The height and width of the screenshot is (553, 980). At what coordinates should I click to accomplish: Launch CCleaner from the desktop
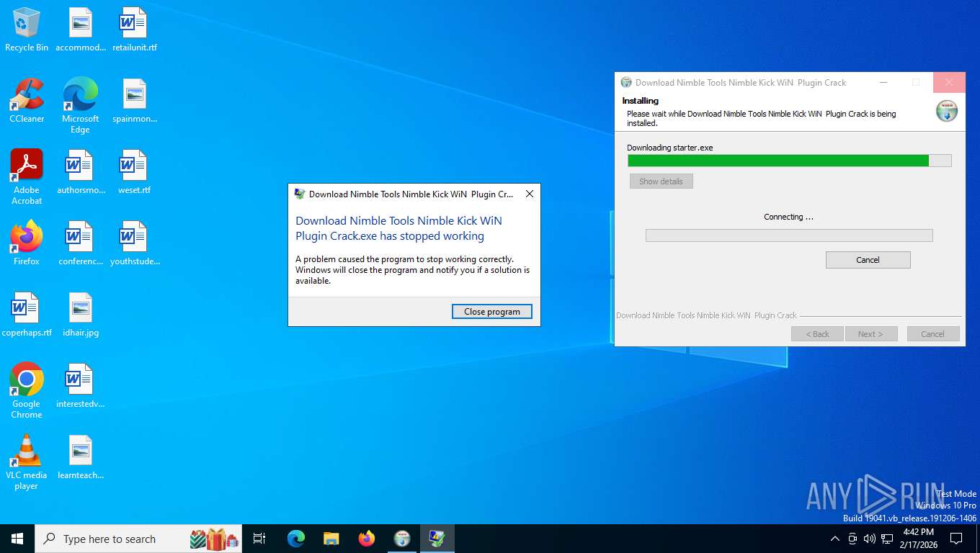(x=27, y=102)
